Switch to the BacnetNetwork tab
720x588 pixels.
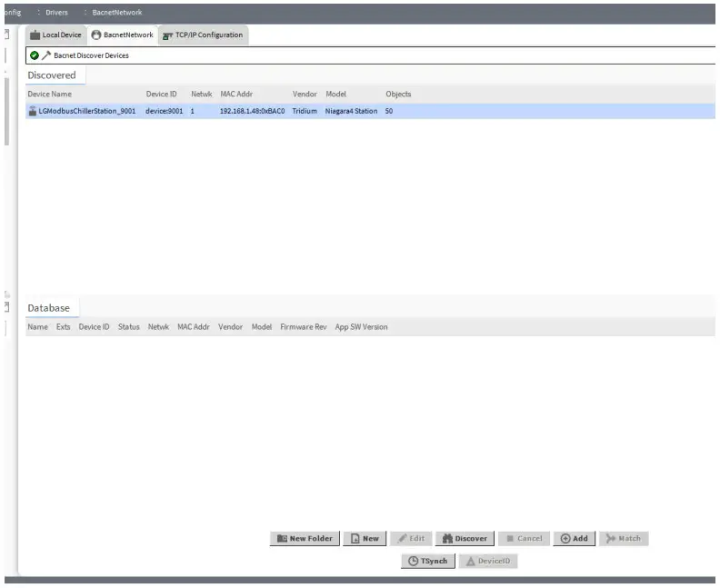coord(123,35)
